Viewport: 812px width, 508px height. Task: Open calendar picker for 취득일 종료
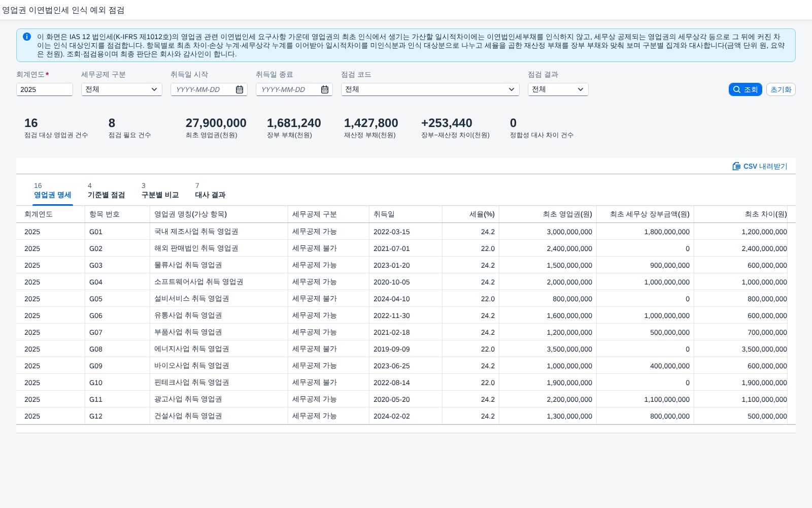(325, 89)
